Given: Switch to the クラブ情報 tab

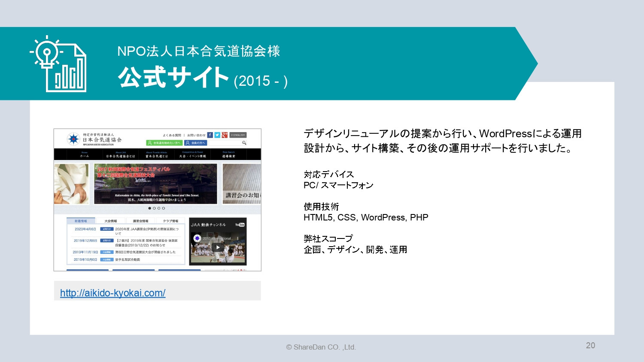Looking at the screenshot, I should tap(170, 221).
